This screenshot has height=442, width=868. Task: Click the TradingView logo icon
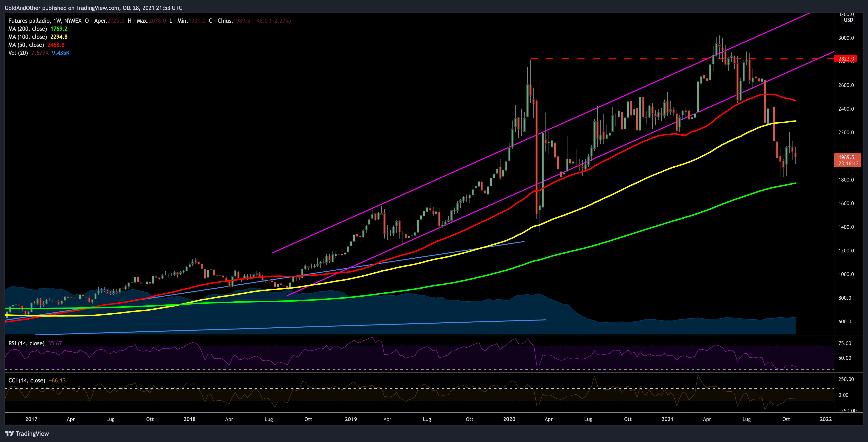[x=9, y=433]
